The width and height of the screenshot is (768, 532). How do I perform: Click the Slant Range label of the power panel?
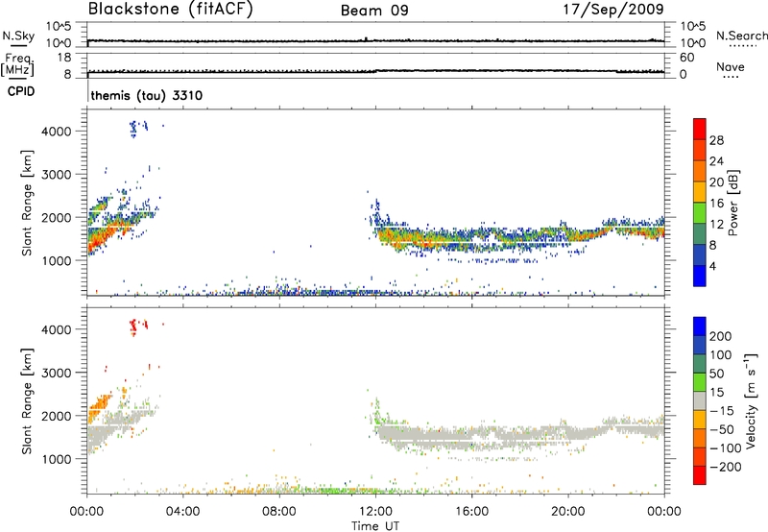[27, 203]
